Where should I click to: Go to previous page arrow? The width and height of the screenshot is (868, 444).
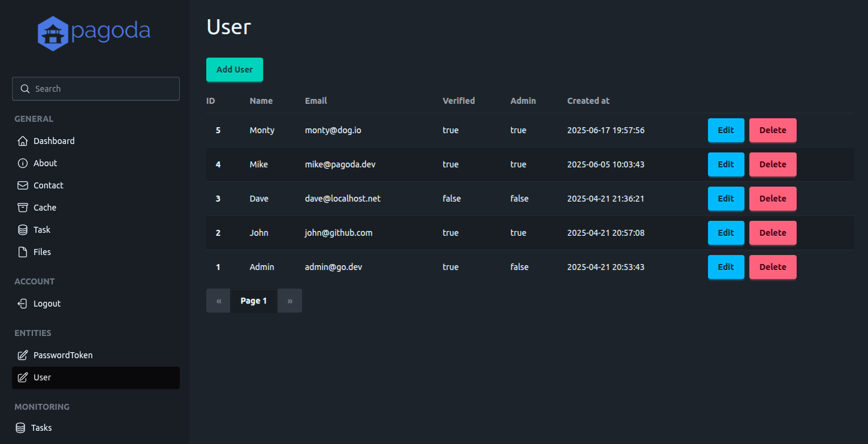point(219,301)
